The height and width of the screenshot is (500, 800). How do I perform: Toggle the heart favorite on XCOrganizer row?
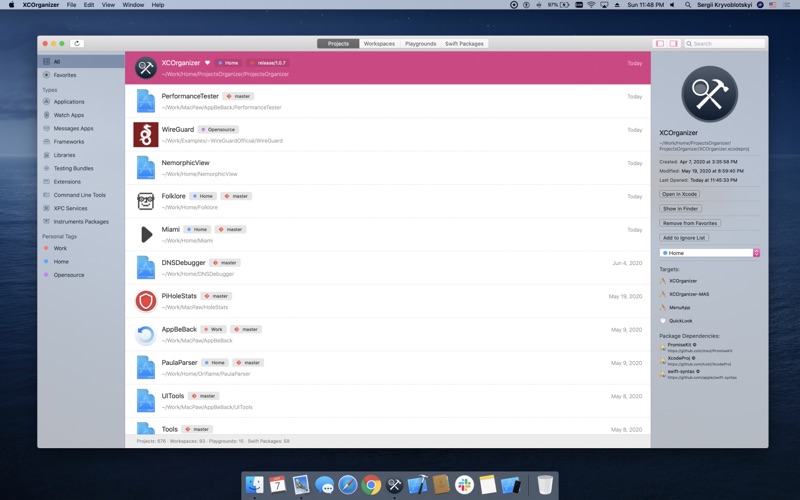[207, 63]
